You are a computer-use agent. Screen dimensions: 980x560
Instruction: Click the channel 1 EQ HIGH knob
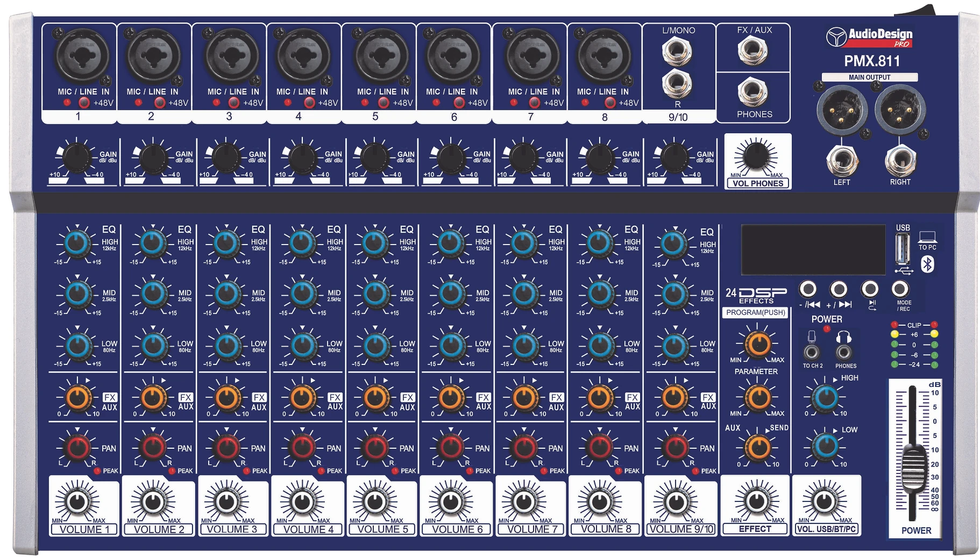(x=78, y=243)
